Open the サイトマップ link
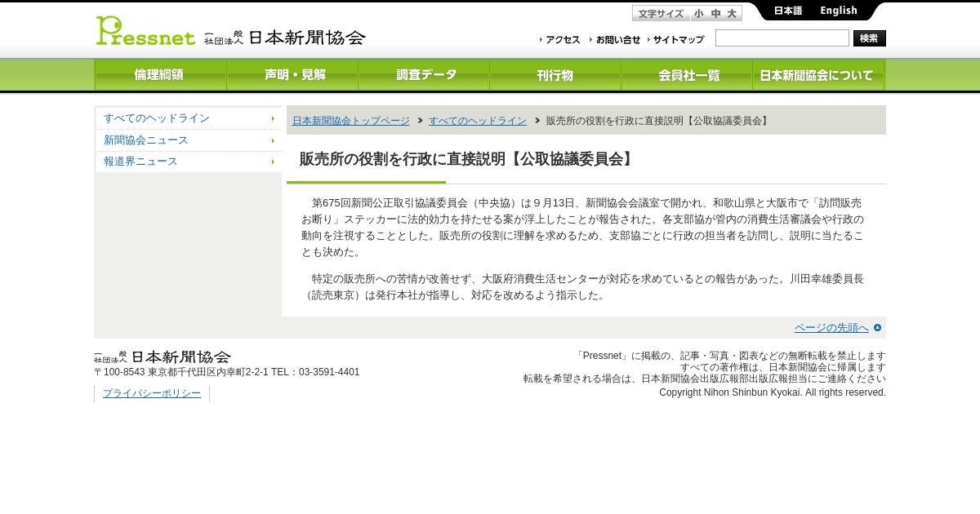Screen dimensions: 980x514 (x=676, y=39)
